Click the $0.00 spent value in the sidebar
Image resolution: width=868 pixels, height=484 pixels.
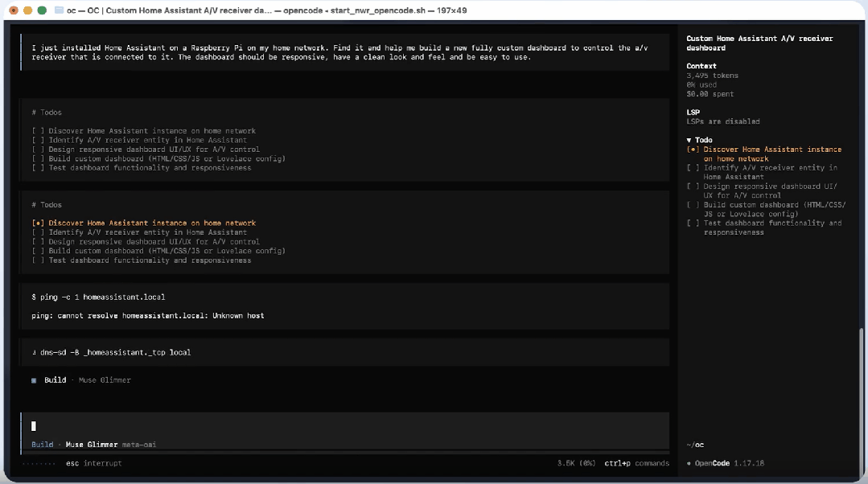point(710,95)
